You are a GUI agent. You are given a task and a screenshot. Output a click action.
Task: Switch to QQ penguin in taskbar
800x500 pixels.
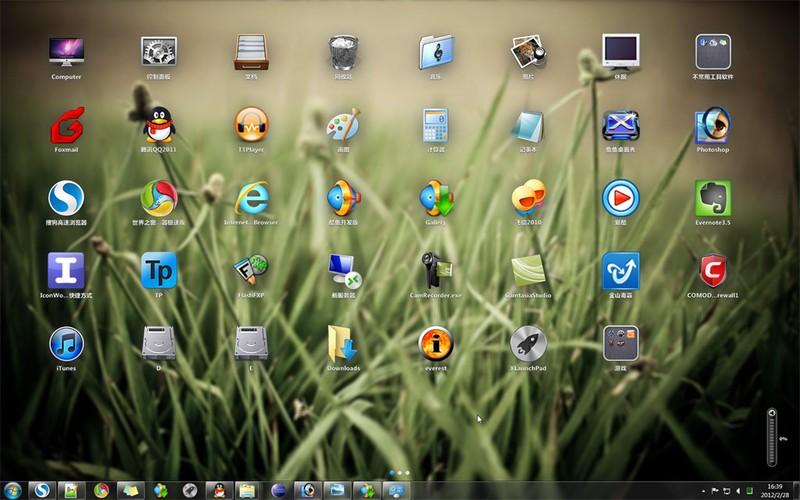pos(219,491)
